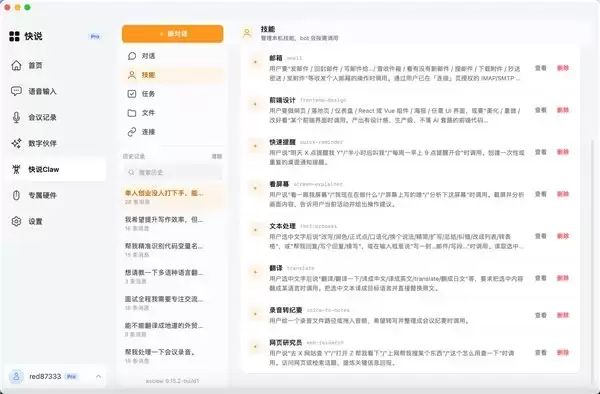This screenshot has height=394, width=600.
Task: Click the 文本处理 skill icon
Action: click(x=255, y=230)
